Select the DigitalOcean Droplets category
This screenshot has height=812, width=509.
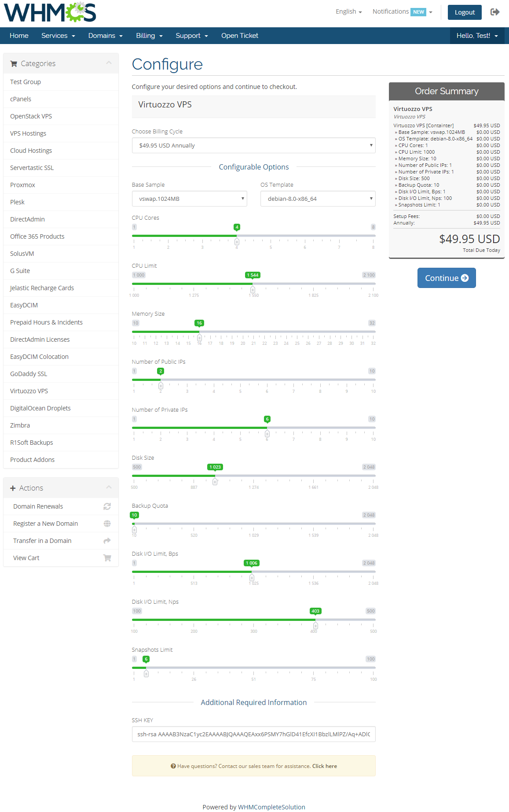pyautogui.click(x=61, y=408)
